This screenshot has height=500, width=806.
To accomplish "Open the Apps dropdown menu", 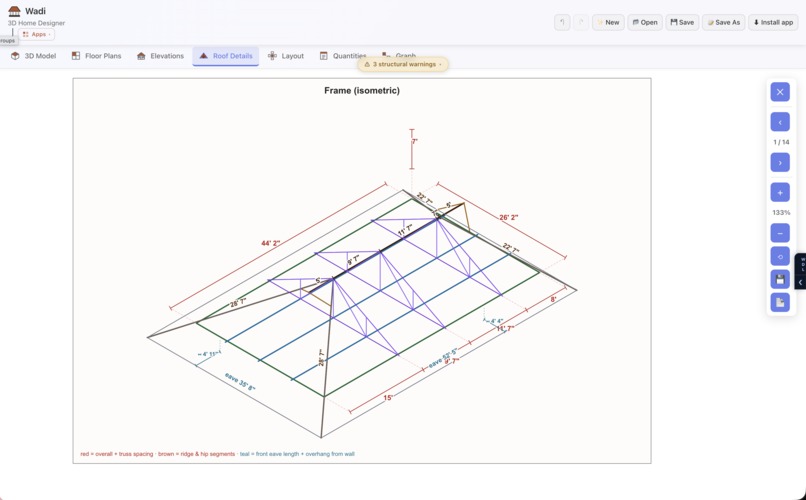I will pos(36,34).
